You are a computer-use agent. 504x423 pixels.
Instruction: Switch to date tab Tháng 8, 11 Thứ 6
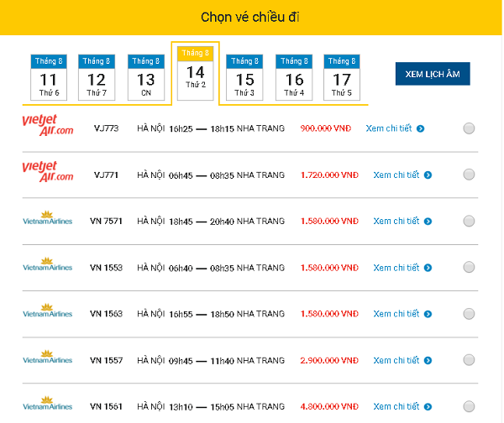coord(48,77)
